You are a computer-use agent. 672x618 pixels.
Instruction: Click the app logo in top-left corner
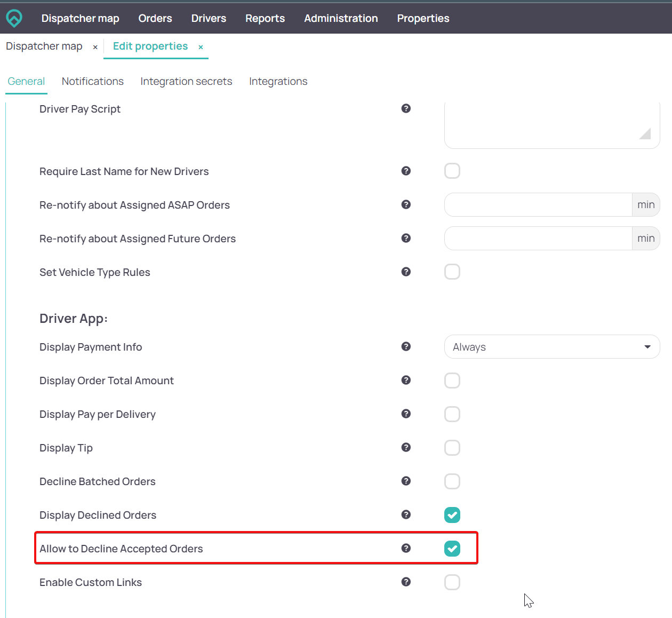point(14,18)
